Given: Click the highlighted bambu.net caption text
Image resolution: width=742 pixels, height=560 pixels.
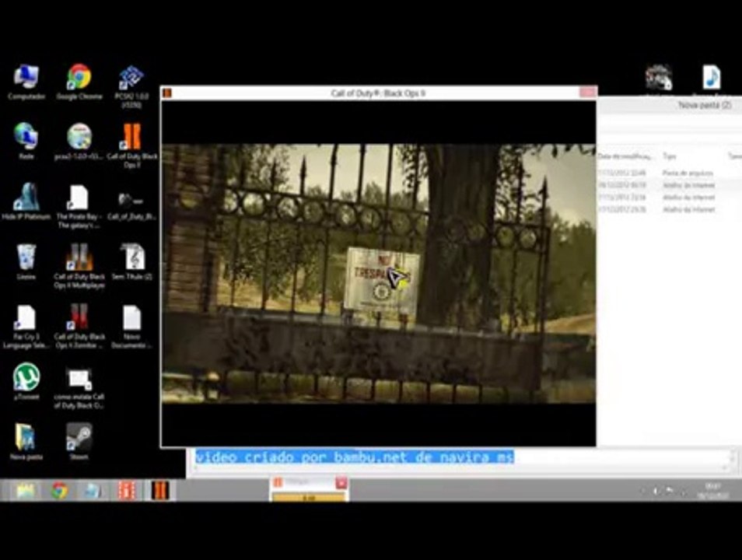Looking at the screenshot, I should point(355,457).
